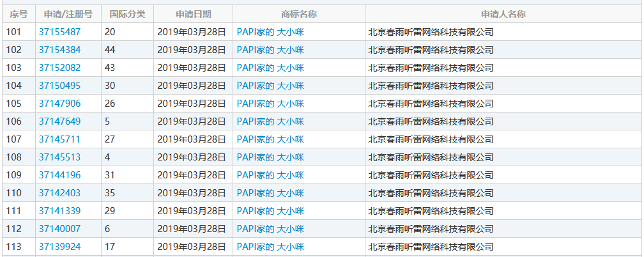
Task: Click international class 44 in row 102
Action: click(110, 50)
